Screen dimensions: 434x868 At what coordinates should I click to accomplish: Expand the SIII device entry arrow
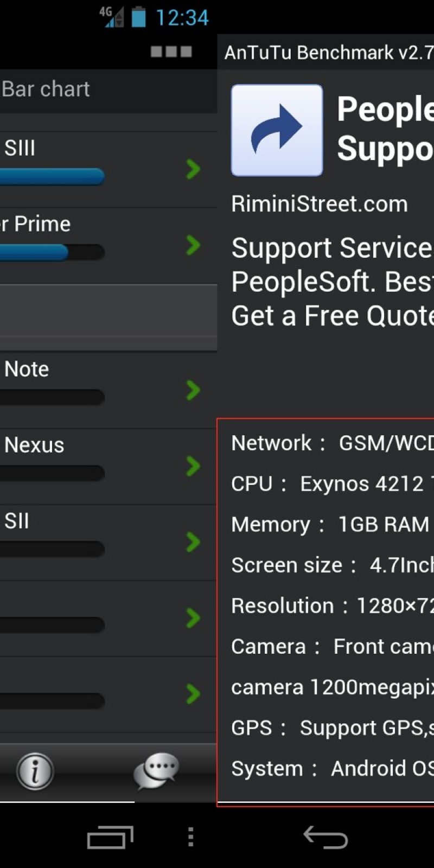[193, 169]
